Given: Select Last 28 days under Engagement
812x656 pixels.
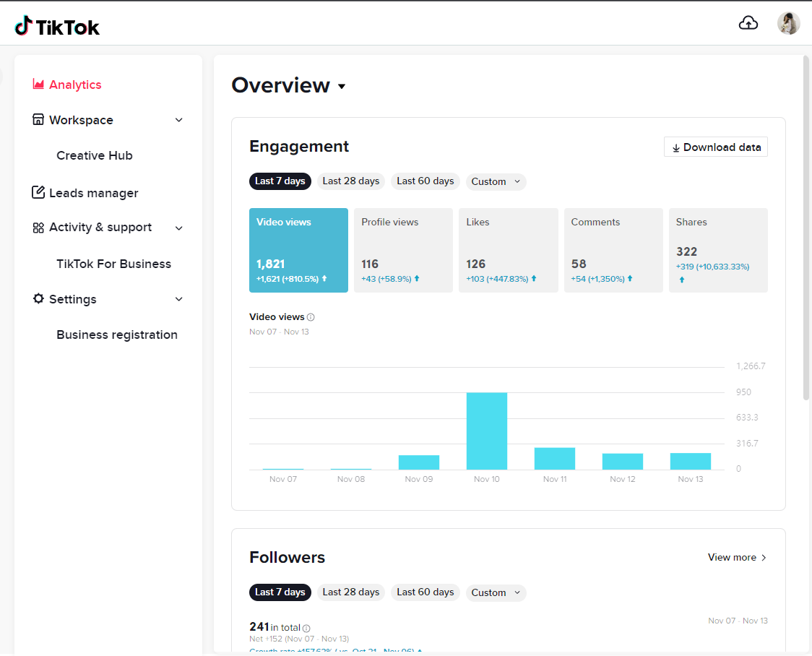Looking at the screenshot, I should (x=350, y=181).
